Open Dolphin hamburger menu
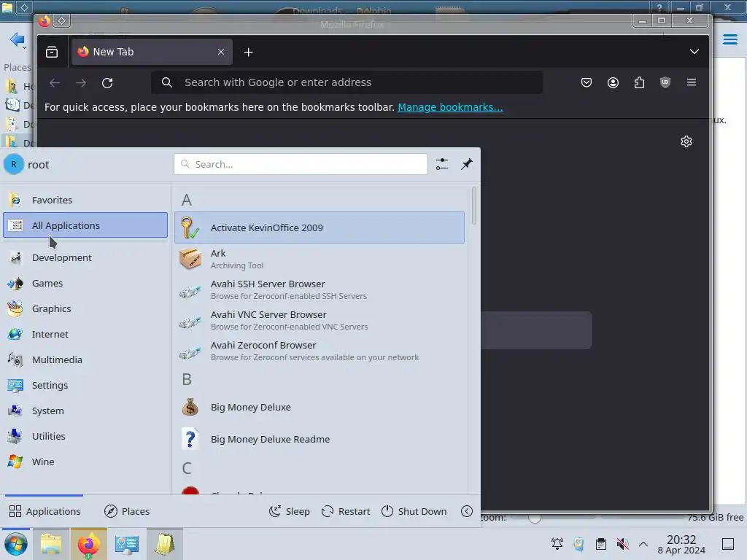 [x=729, y=39]
